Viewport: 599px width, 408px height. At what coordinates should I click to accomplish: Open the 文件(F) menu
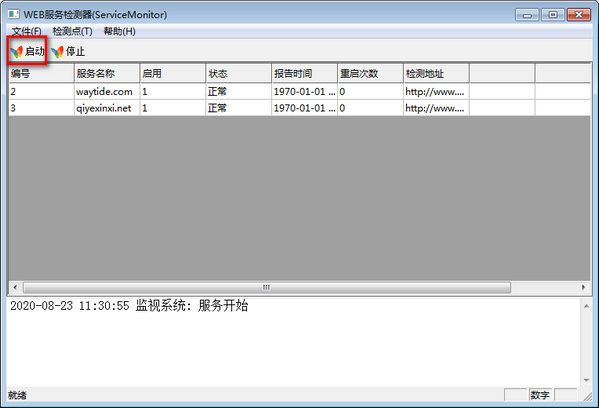coord(26,31)
